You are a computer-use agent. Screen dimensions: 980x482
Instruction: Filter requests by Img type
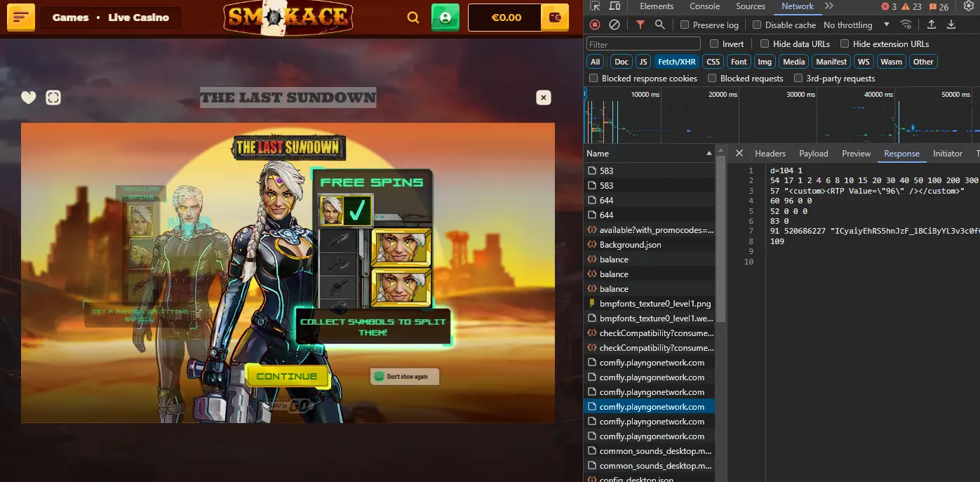(765, 62)
